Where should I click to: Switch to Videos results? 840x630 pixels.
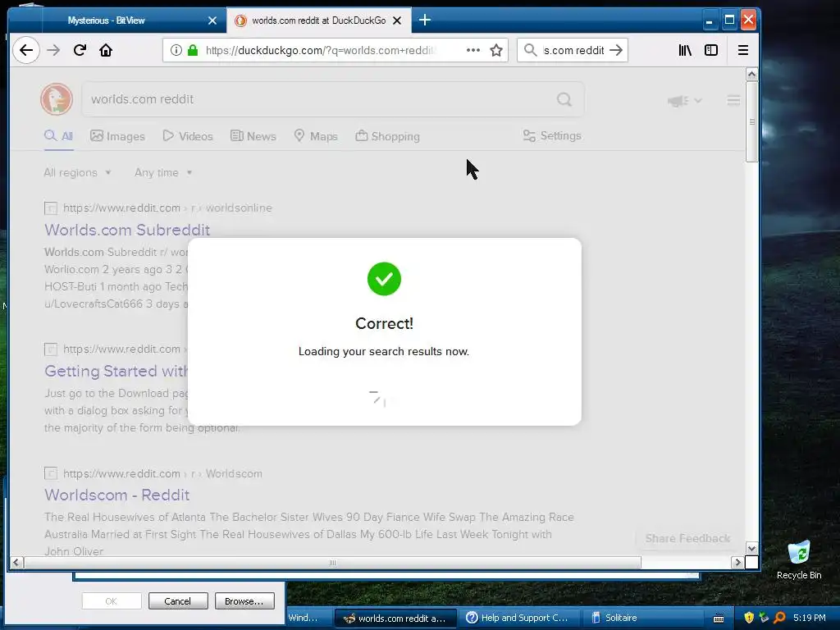pos(188,136)
